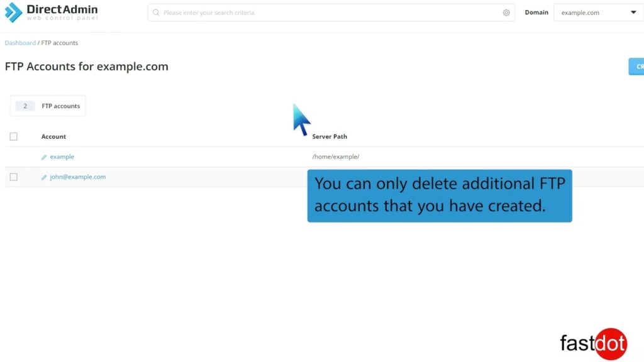The image size is (644, 362).
Task: Click the DirectAdmin logo icon
Action: pyautogui.click(x=13, y=13)
